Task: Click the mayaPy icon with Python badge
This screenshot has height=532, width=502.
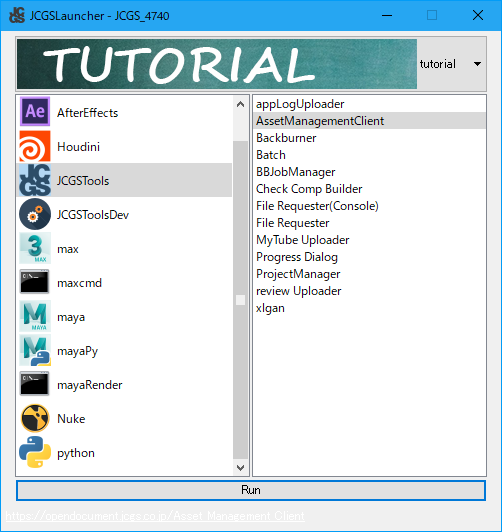Action: (35, 350)
